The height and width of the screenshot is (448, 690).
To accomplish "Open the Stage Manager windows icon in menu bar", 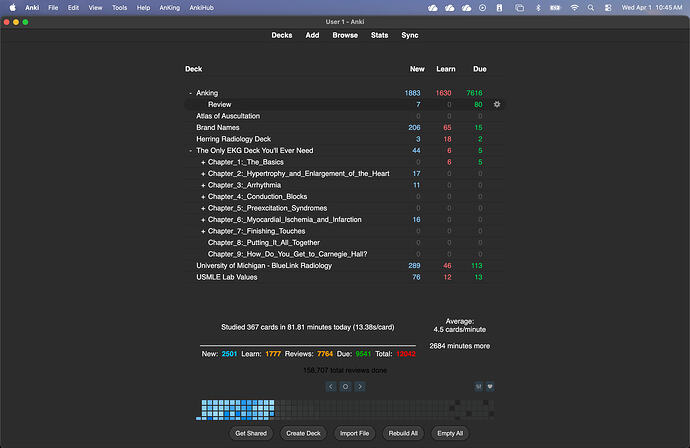I will coord(520,7).
